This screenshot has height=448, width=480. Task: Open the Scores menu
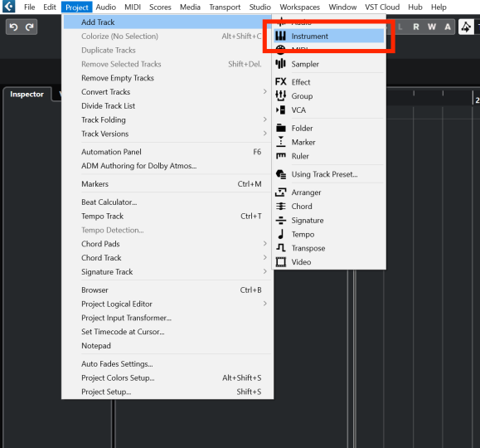click(x=160, y=7)
